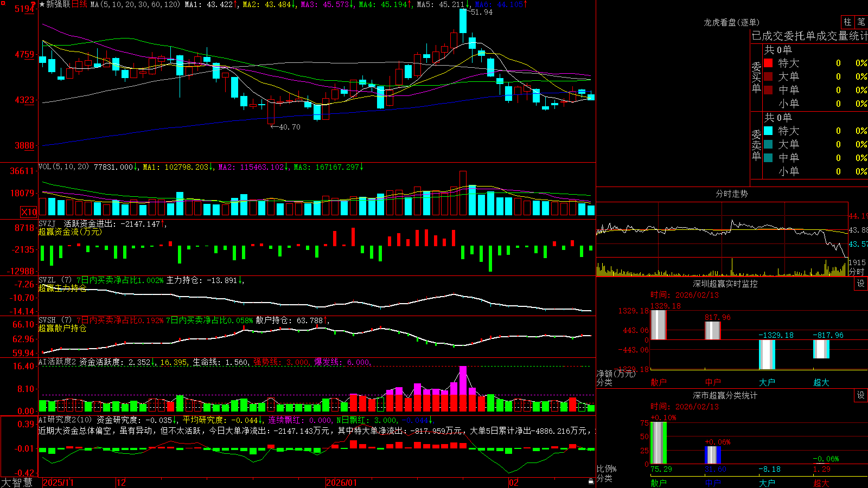Click the 超赢主力持仓 indicator label
868x488 pixels.
[62, 288]
